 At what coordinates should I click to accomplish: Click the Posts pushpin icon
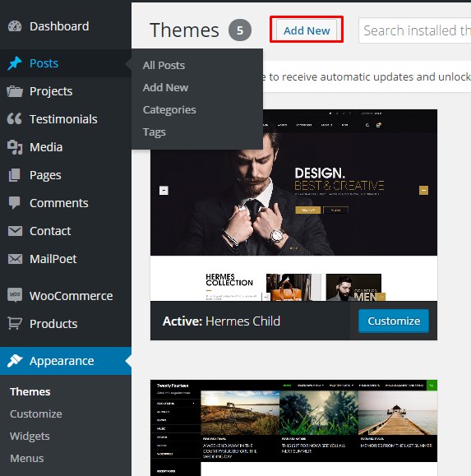click(x=15, y=63)
